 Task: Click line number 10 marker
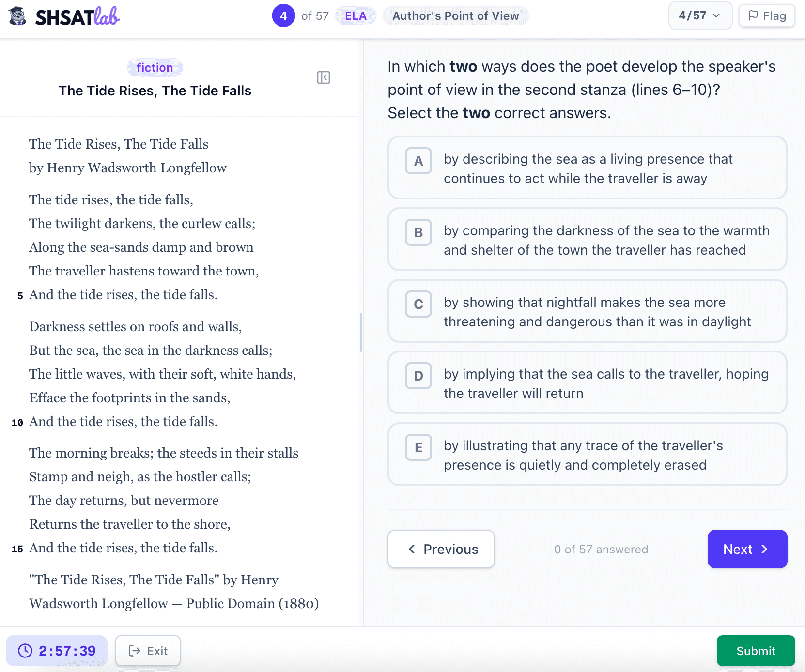[x=17, y=423]
